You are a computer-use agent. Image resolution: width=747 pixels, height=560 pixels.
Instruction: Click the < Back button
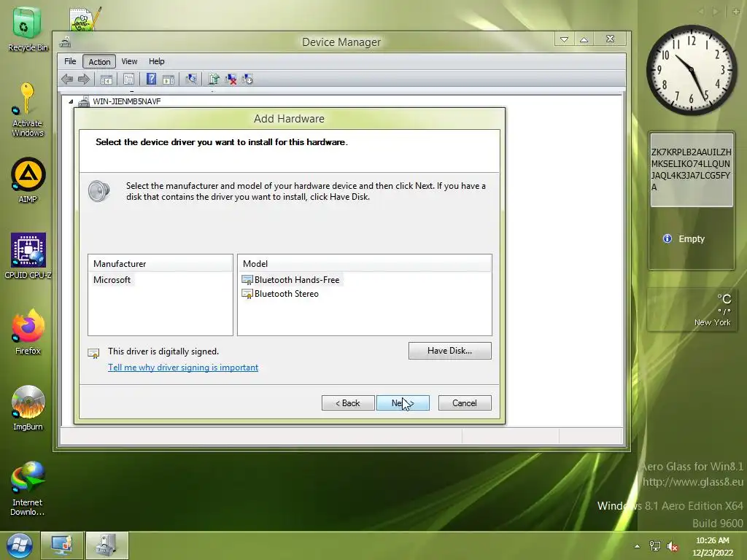click(x=348, y=402)
